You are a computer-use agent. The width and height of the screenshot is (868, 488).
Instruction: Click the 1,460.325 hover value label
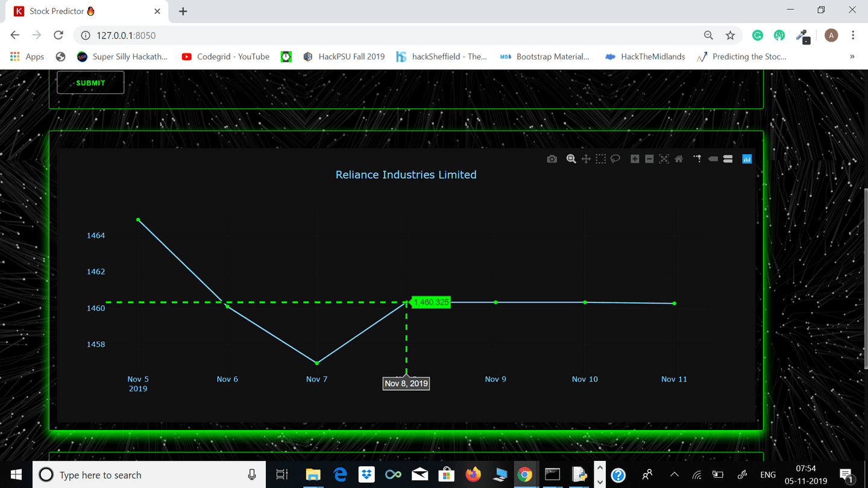tap(430, 302)
